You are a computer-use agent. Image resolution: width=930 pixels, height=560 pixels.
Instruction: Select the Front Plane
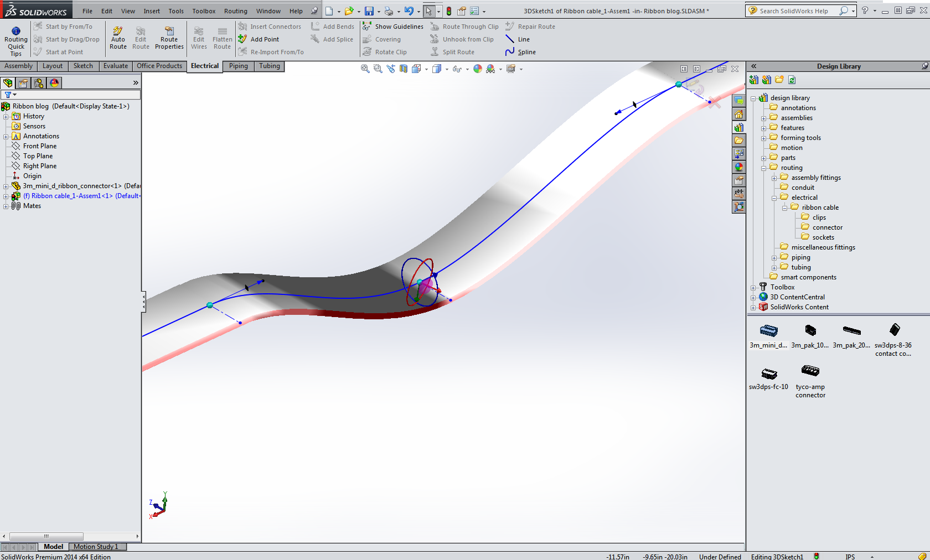39,146
